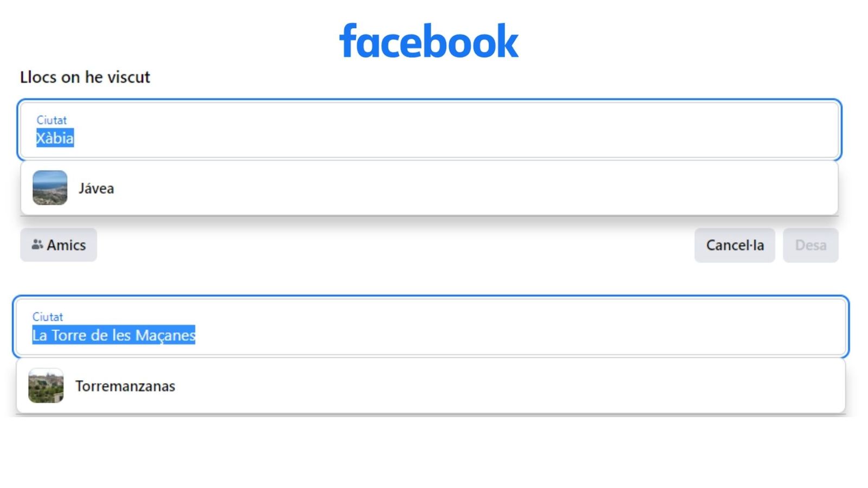Click the Torremanzanas name text in the suggestion
The width and height of the screenshot is (868, 488).
[125, 386]
